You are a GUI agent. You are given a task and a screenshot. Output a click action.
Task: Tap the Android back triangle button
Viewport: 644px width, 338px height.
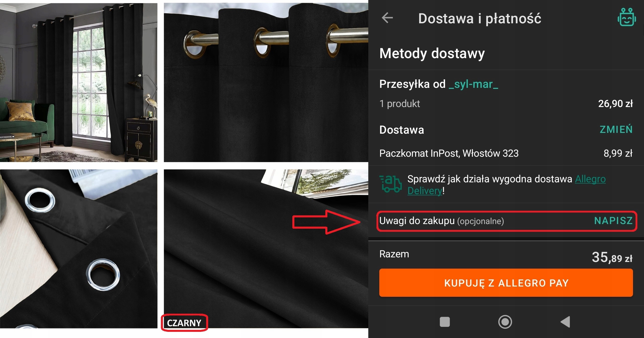pyautogui.click(x=565, y=322)
